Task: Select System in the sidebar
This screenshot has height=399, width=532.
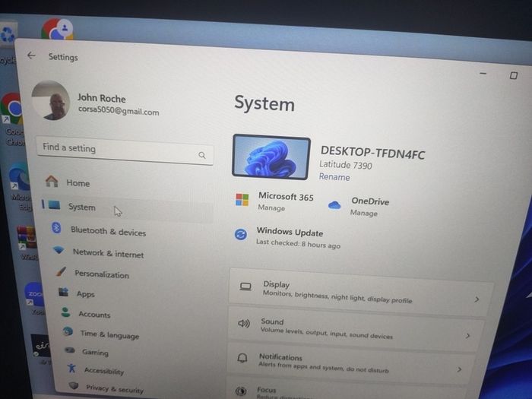Action: coord(127,207)
